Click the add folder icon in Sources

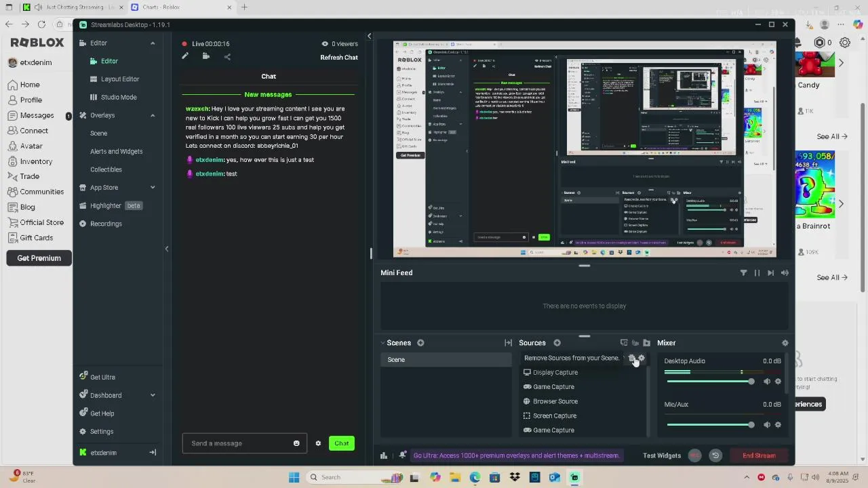click(x=646, y=343)
